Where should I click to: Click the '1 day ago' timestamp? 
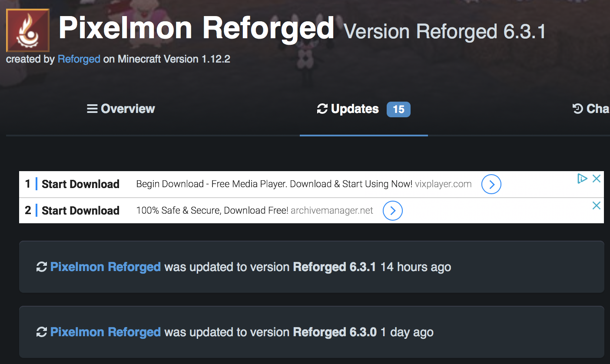pyautogui.click(x=407, y=332)
